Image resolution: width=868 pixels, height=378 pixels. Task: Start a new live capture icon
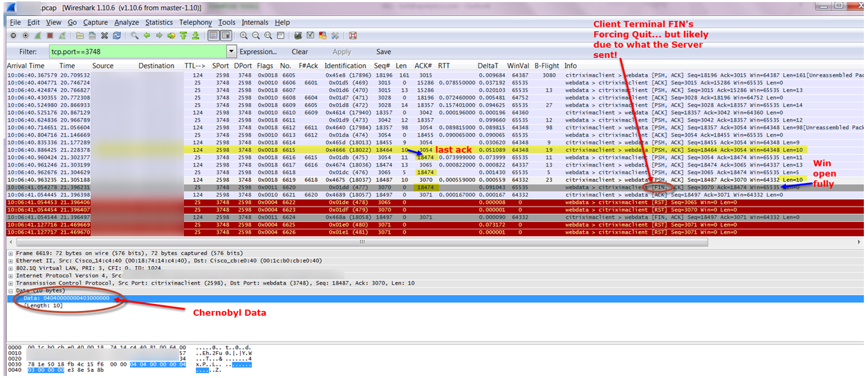(37, 35)
